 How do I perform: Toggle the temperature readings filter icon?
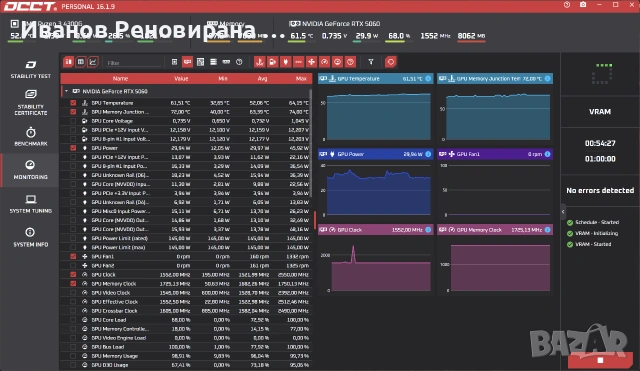point(260,62)
